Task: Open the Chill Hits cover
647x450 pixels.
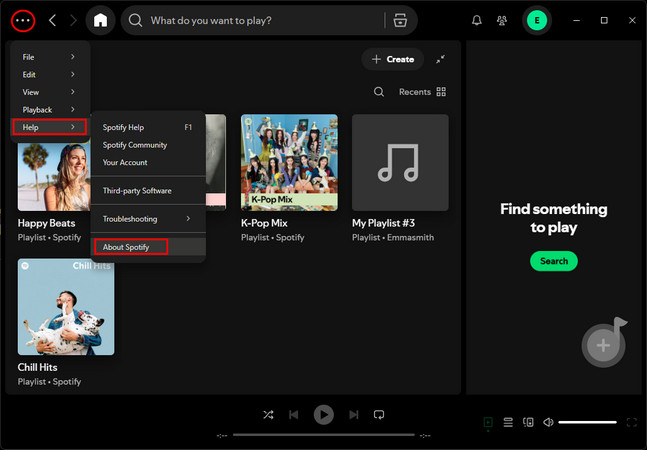Action: pos(66,307)
